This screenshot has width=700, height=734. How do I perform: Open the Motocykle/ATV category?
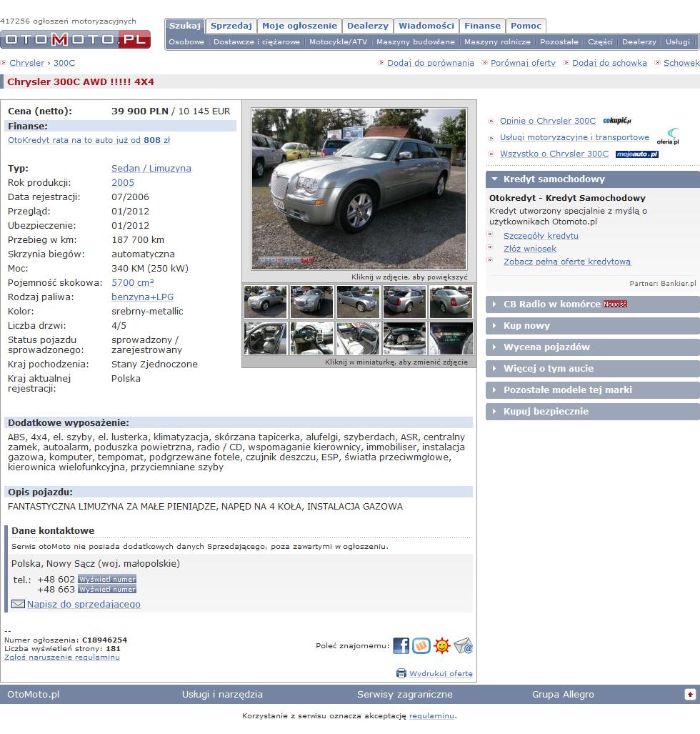tap(339, 41)
